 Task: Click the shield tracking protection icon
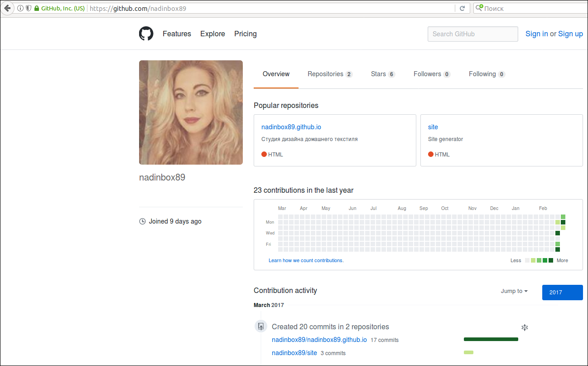28,8
